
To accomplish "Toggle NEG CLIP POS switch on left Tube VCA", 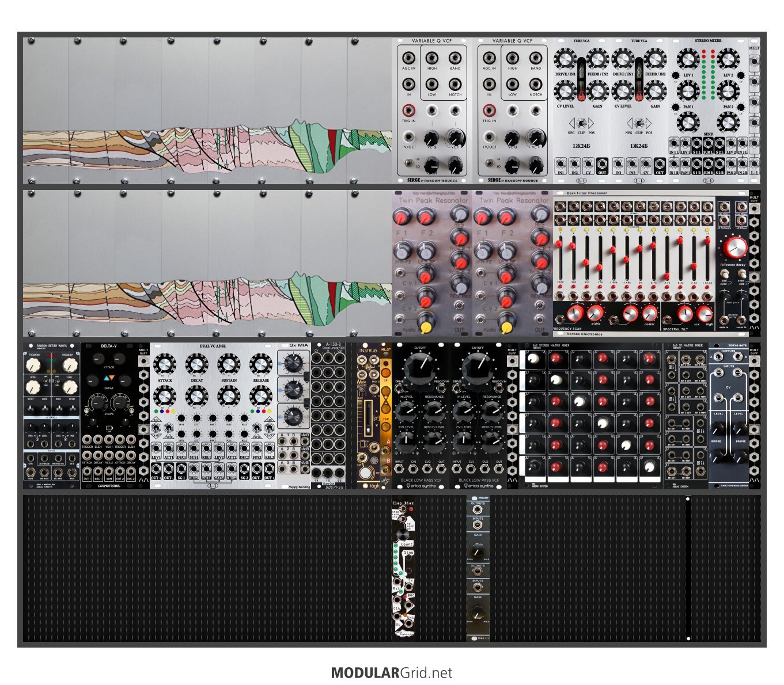I will 581,123.
